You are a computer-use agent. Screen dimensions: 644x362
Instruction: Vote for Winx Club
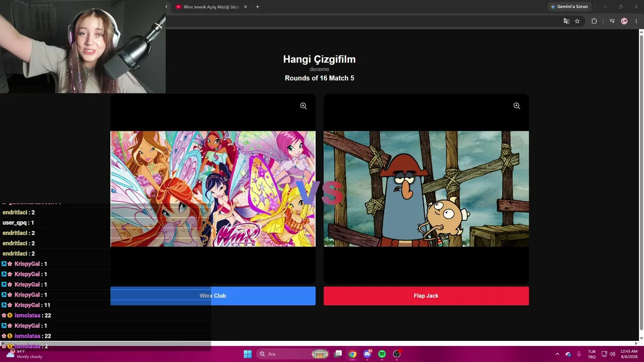click(213, 296)
